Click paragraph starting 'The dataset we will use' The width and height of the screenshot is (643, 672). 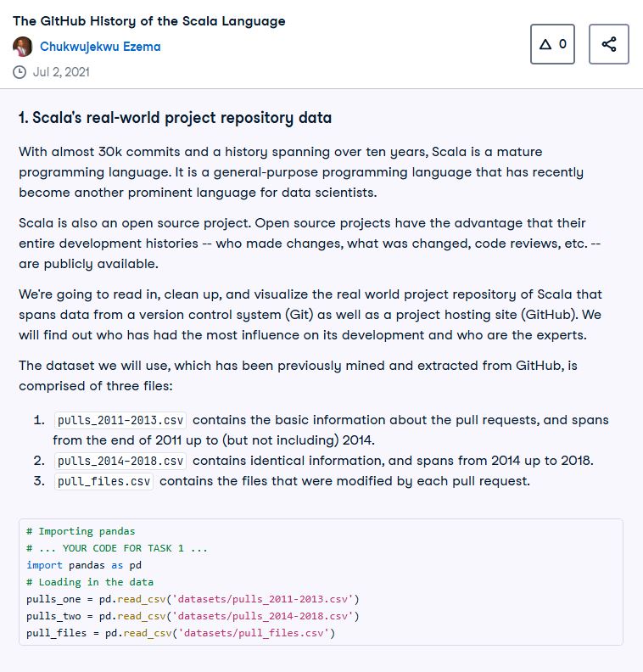tap(298, 376)
